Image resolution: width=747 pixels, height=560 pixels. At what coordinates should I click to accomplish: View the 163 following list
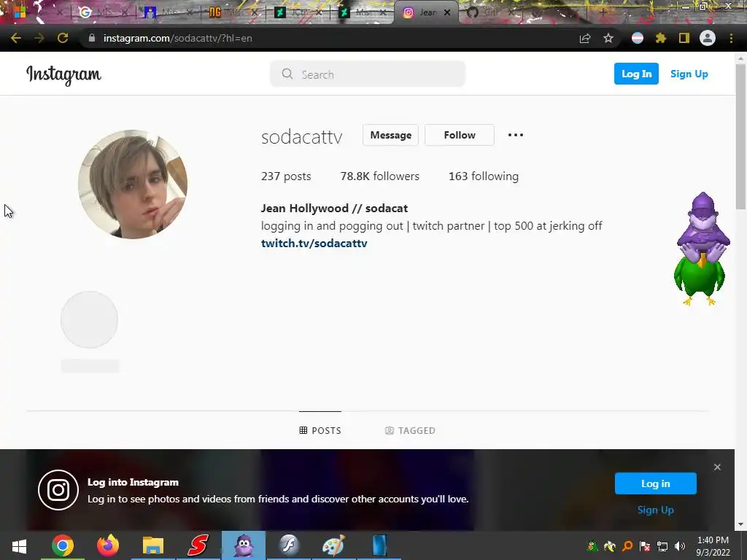click(x=484, y=176)
